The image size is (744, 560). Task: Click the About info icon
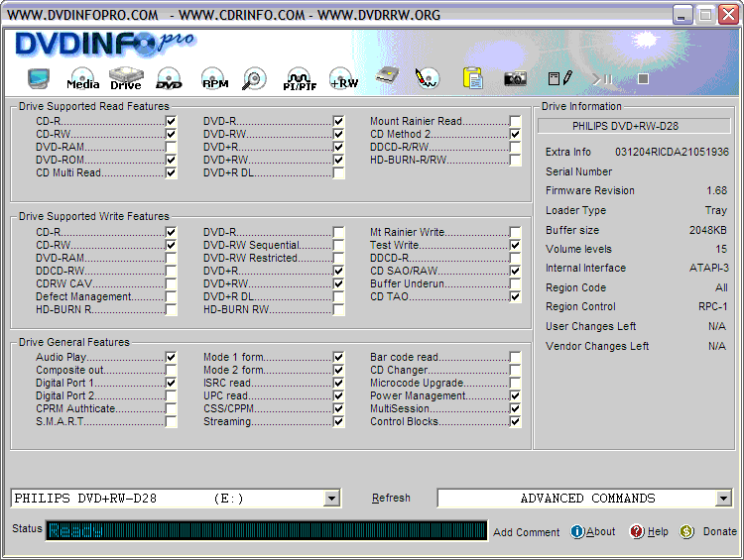tap(577, 531)
